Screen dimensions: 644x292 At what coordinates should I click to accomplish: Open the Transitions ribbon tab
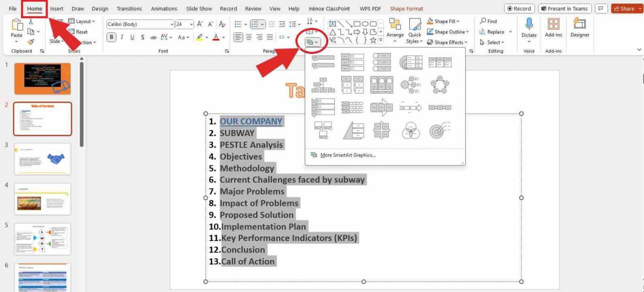pyautogui.click(x=129, y=8)
